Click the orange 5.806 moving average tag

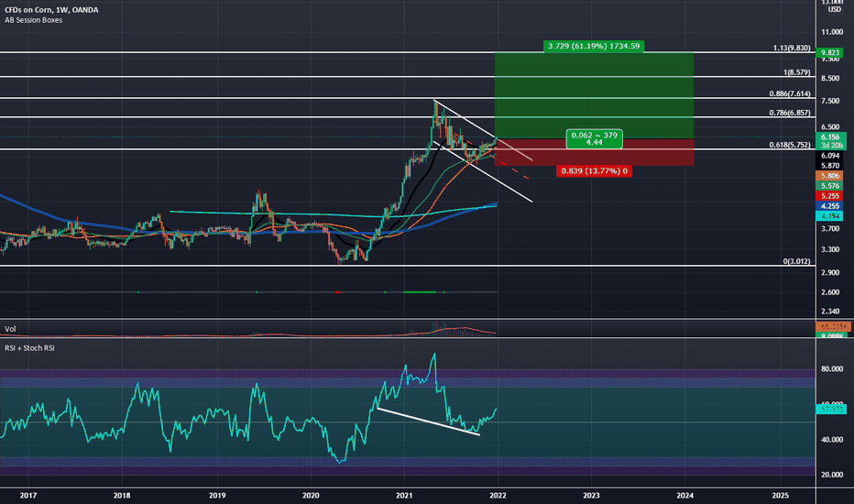click(829, 176)
